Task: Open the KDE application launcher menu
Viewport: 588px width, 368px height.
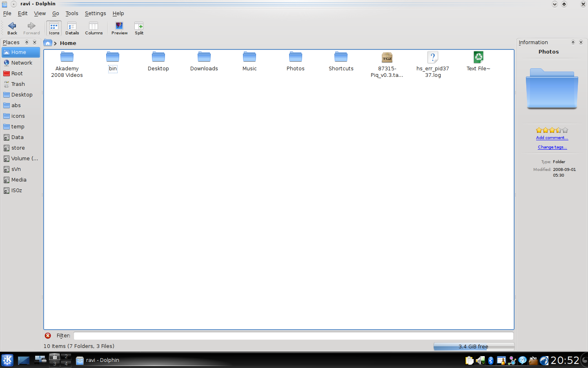Action: click(7, 360)
